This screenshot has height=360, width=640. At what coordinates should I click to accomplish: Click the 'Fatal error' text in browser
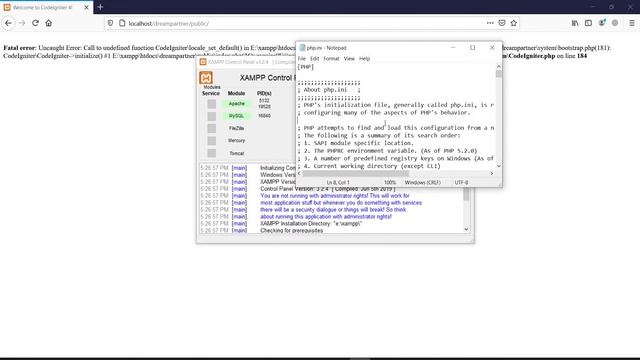tap(20, 48)
